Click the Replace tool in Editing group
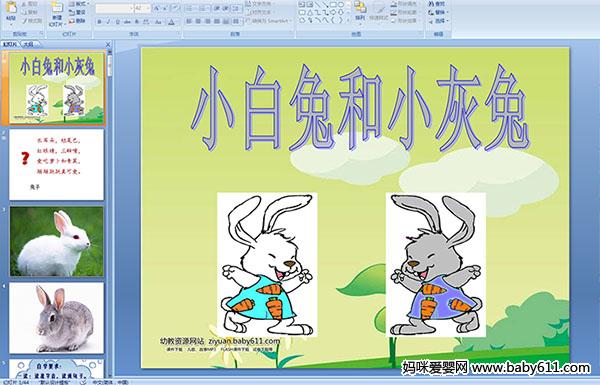The image size is (600, 385). tap(437, 12)
